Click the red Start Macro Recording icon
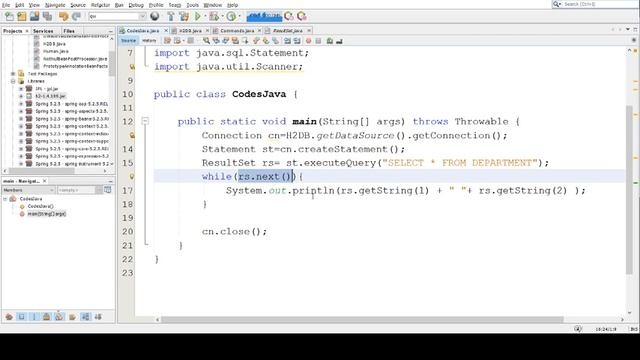Screen dimensions: 640x360 (x=309, y=41)
